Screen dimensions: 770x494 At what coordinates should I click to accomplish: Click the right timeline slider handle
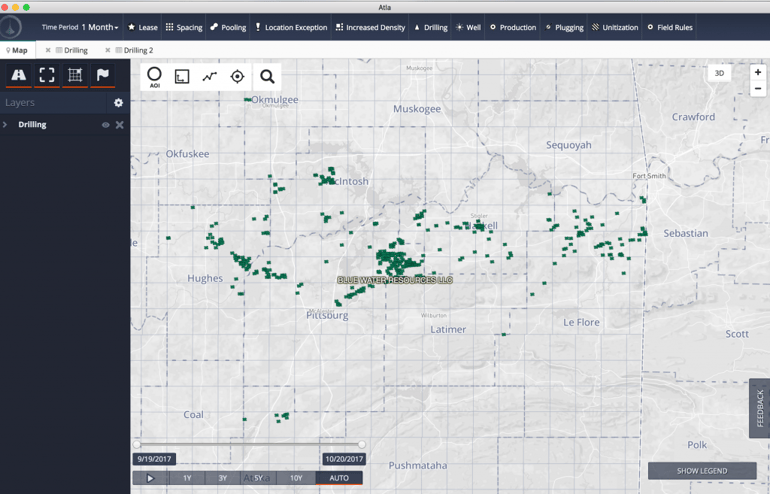[362, 444]
